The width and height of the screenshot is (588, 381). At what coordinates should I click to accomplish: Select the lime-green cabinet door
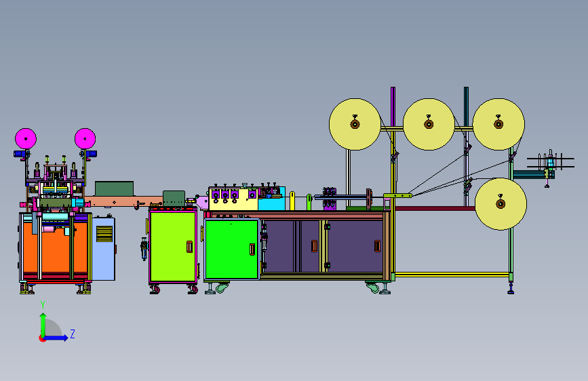[x=173, y=246]
